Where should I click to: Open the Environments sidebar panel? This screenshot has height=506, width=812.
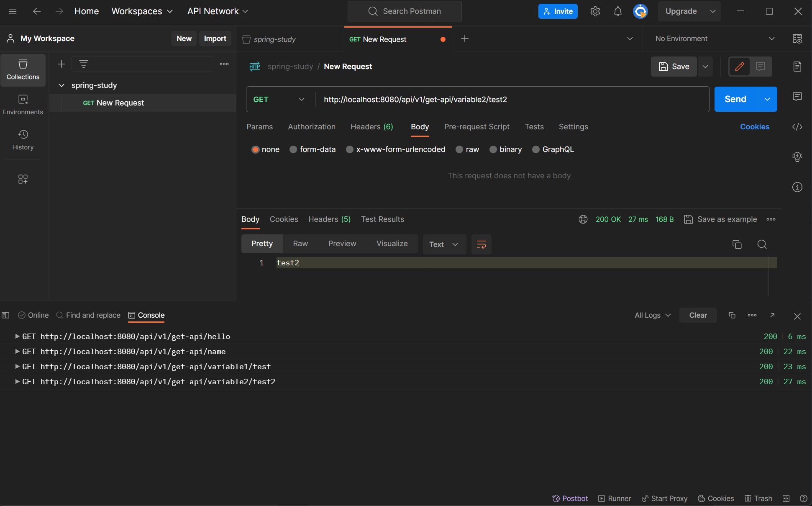[x=23, y=105]
